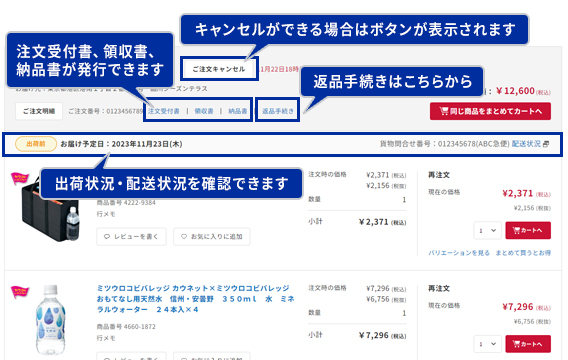Open the 領収書 receipt link
Screen dimensions: 568x360
204,111
